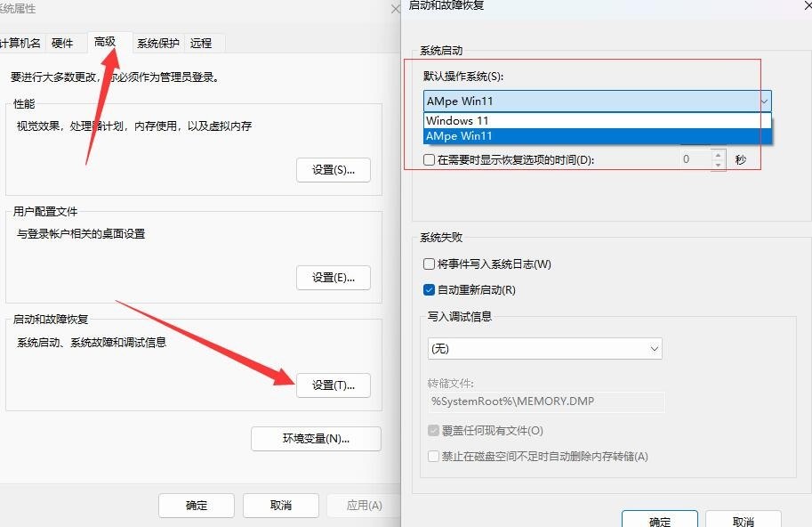Image resolution: width=812 pixels, height=527 pixels.
Task: Toggle 覆盖任何现有文件(O) checkbox
Action: (x=433, y=431)
